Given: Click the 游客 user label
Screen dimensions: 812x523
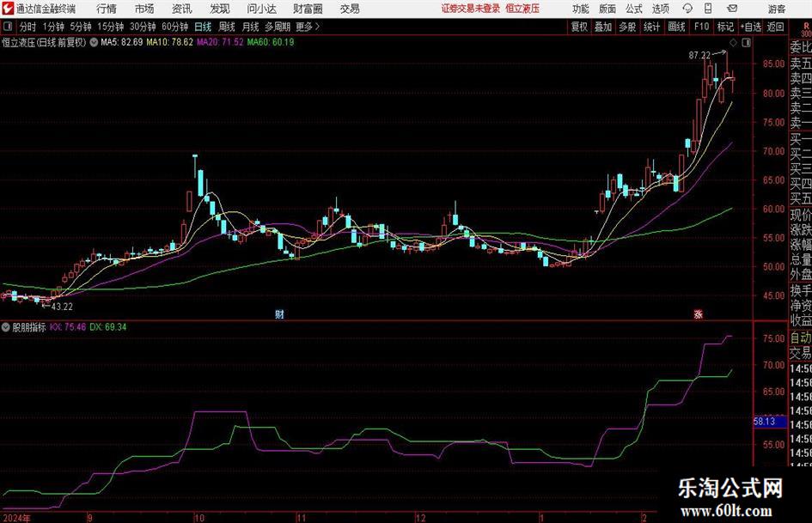Looking at the screenshot, I should (x=777, y=9).
